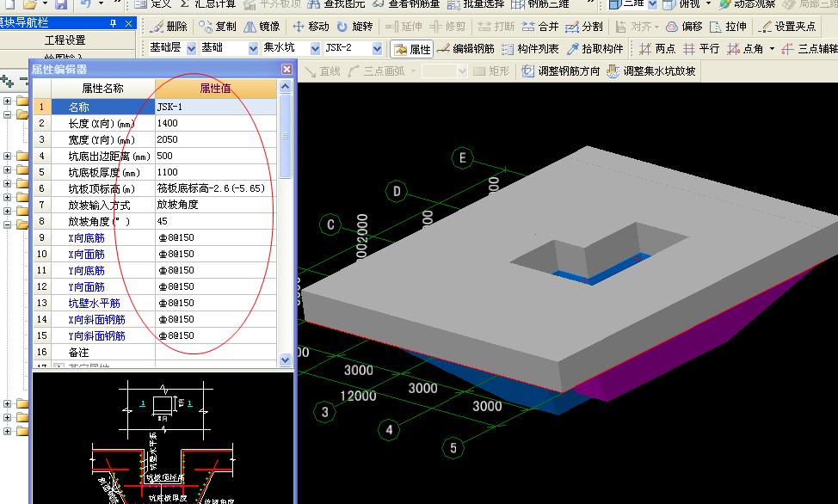
Task: Select the 坑壁水平筋 property row
Action: pyautogui.click(x=155, y=303)
